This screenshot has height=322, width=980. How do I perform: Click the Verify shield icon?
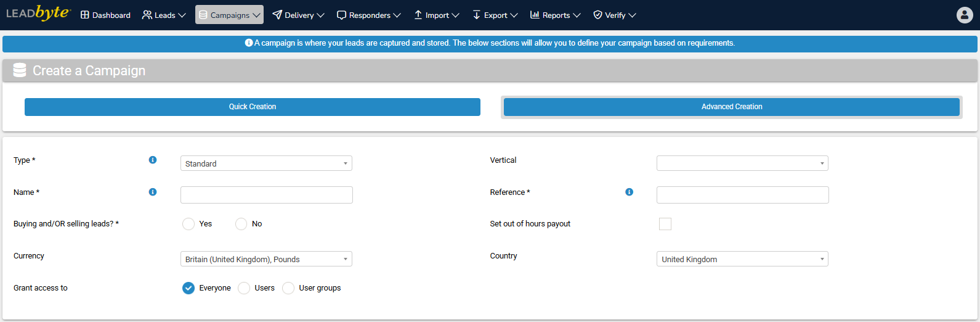pos(597,15)
